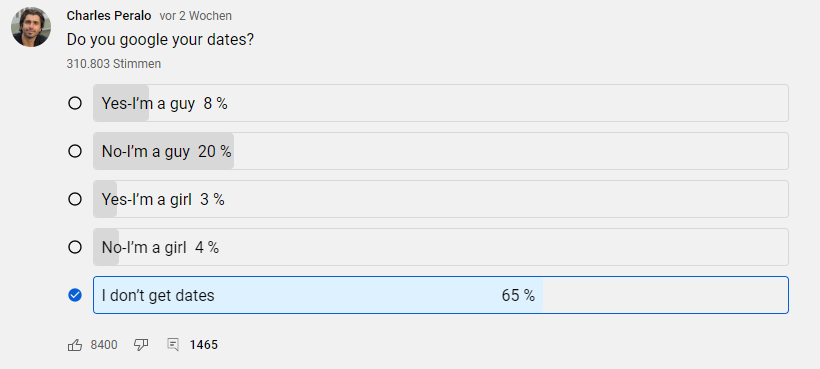Click the Charles Peralo channel name
Image resolution: width=820 pixels, height=369 pixels.
point(109,16)
